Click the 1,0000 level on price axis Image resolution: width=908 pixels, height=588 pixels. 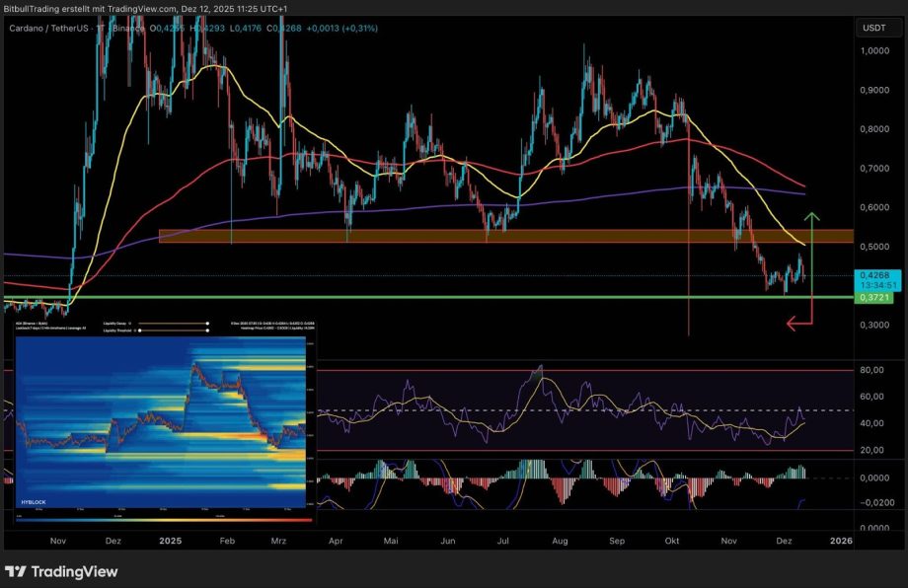871,51
